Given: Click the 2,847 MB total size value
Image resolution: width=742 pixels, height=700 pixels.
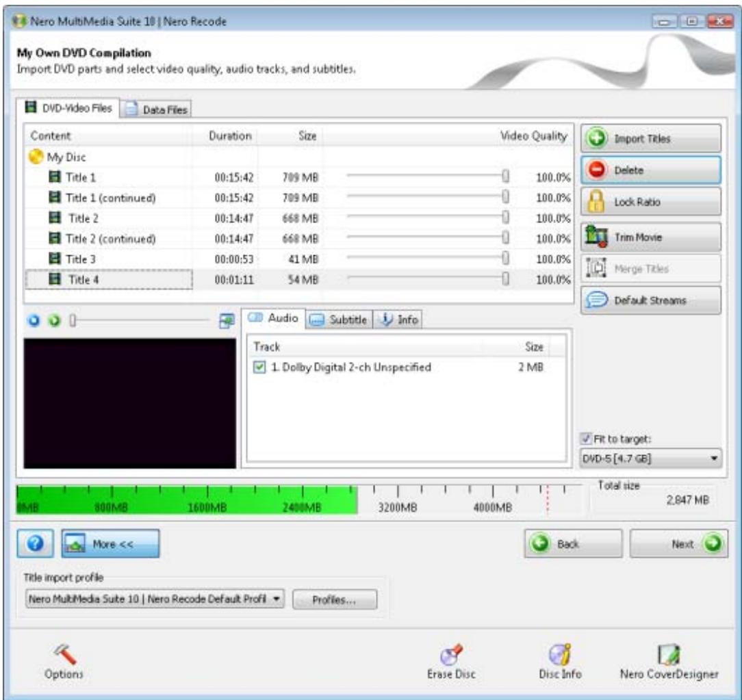Looking at the screenshot, I should (x=687, y=500).
